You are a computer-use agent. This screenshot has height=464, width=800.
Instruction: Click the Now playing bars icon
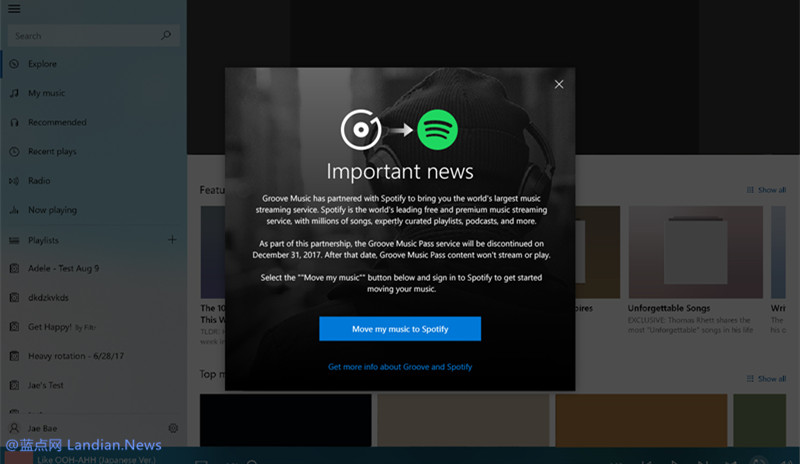click(14, 210)
